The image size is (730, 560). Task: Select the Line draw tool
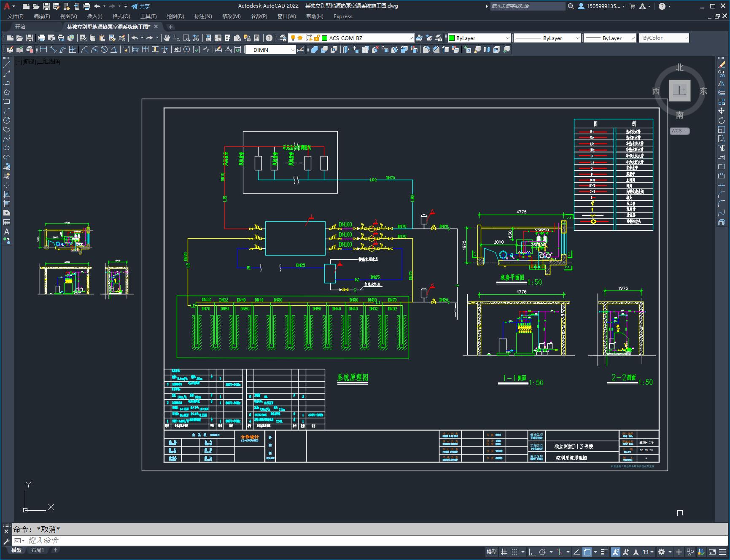click(x=7, y=65)
